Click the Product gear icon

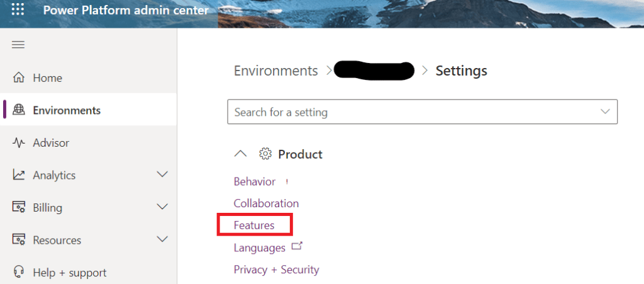[265, 154]
